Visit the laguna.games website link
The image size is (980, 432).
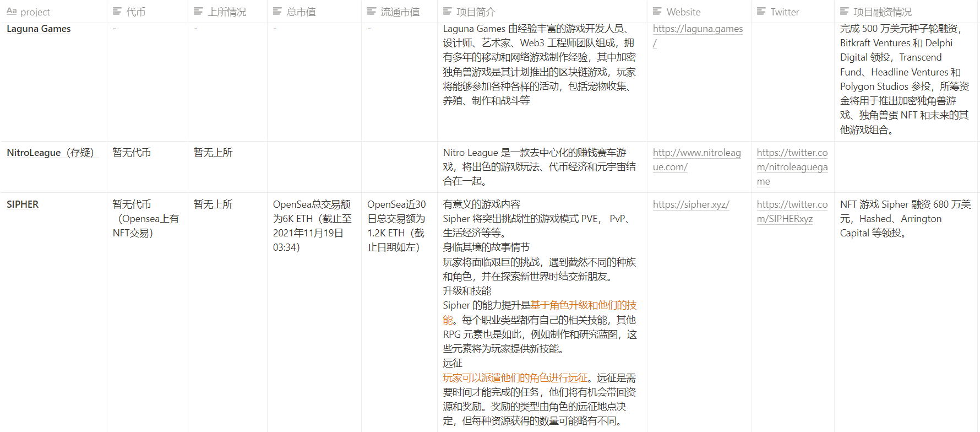698,36
